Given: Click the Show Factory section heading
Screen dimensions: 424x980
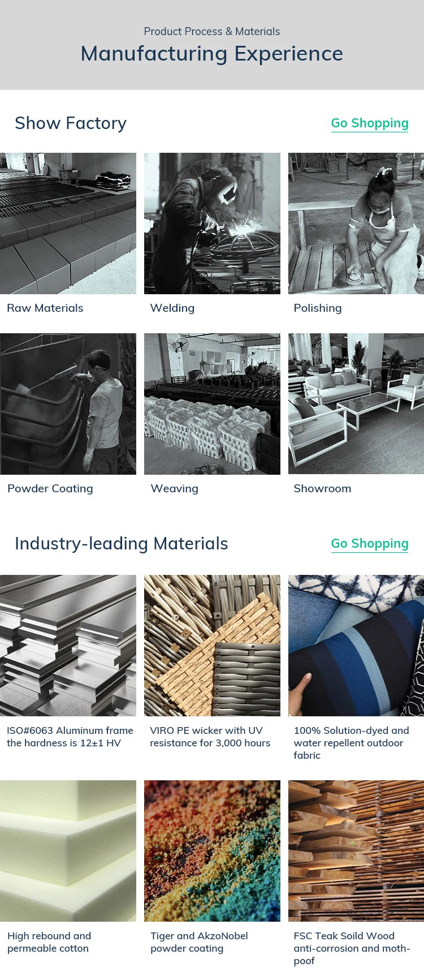Looking at the screenshot, I should (x=71, y=123).
